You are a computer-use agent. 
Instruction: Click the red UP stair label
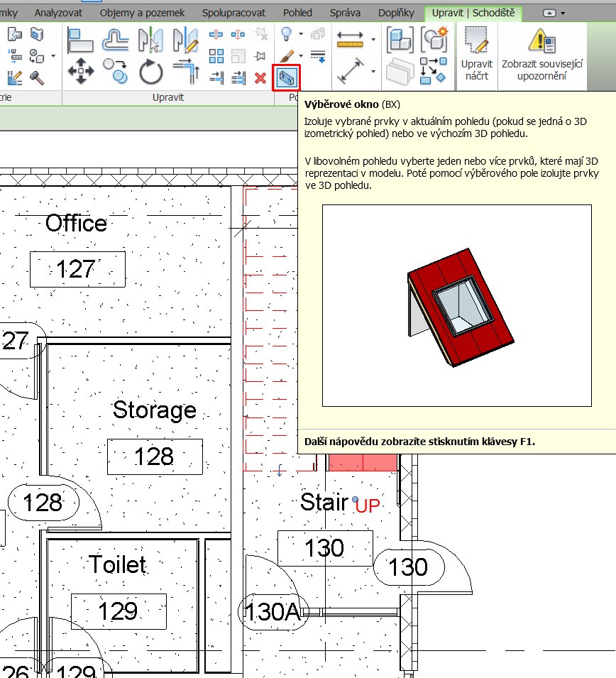(368, 505)
